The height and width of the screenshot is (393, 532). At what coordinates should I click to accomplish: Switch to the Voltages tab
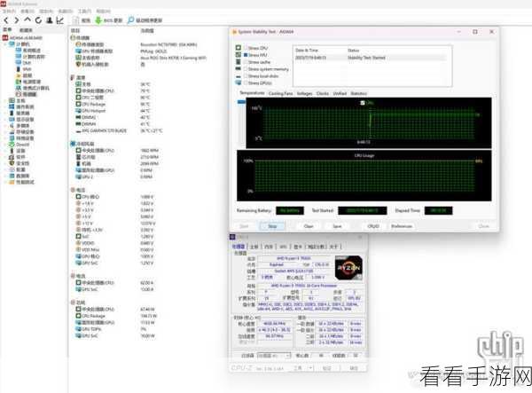pyautogui.click(x=304, y=93)
